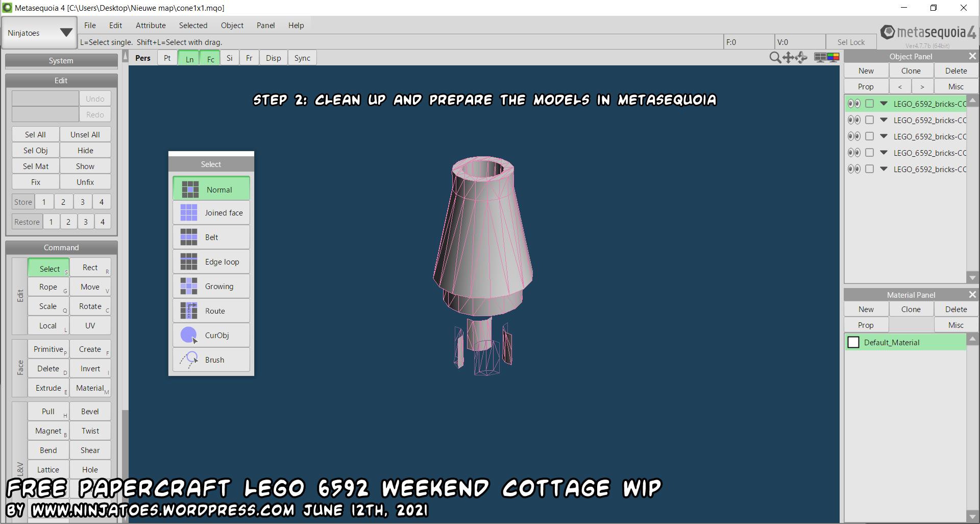Click the viewport rotate icon

click(801, 58)
